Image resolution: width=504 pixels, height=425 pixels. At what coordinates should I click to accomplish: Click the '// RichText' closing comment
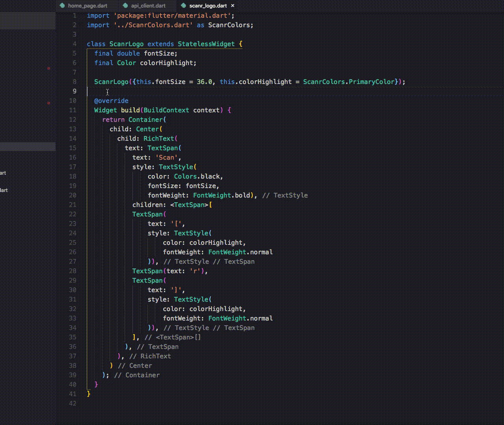150,356
